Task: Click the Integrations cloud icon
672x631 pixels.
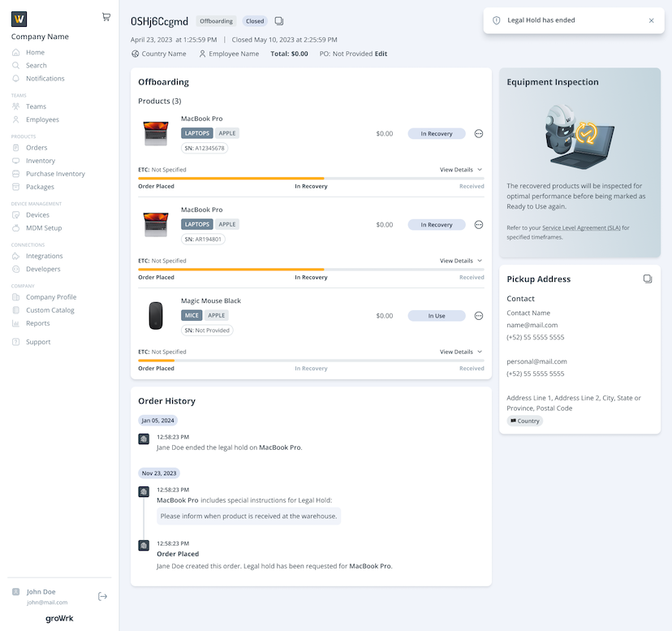Action: [16, 256]
